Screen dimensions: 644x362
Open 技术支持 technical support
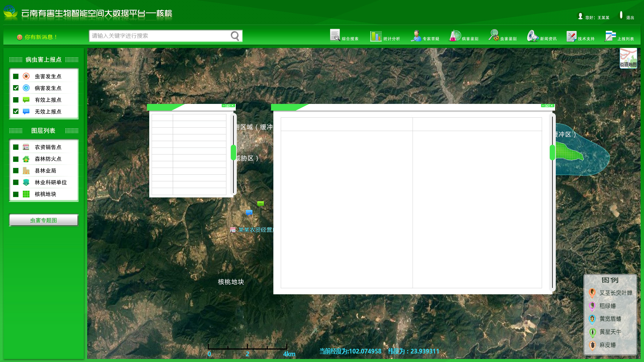pyautogui.click(x=581, y=36)
